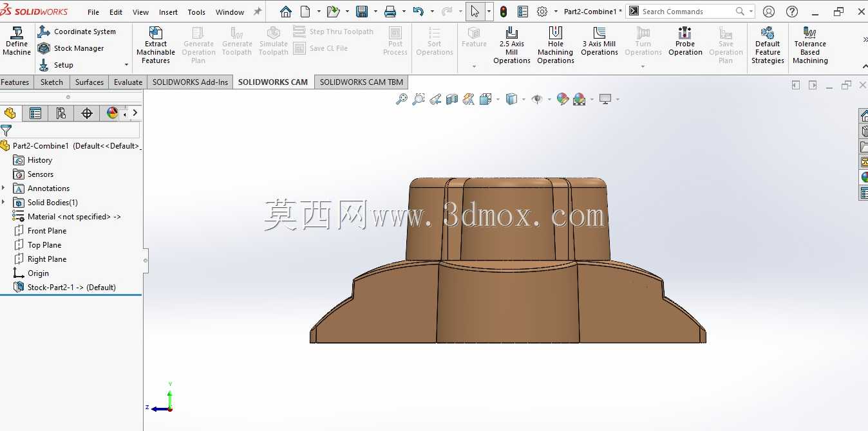
Task: Switch to SOLIDWORKS Add-Ins tab
Action: pos(190,82)
